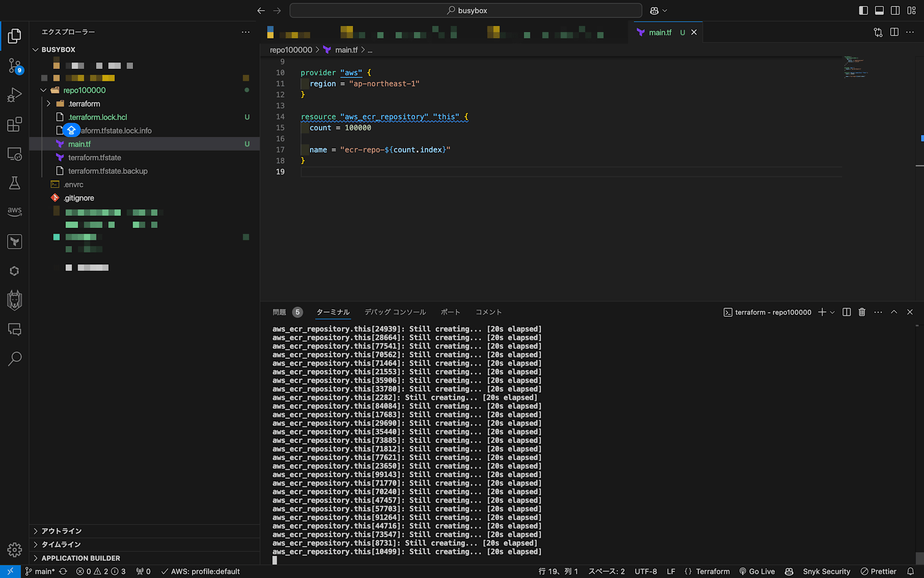This screenshot has width=924, height=578.
Task: Expand the APPLICATION BUILDER section
Action: pyautogui.click(x=145, y=558)
